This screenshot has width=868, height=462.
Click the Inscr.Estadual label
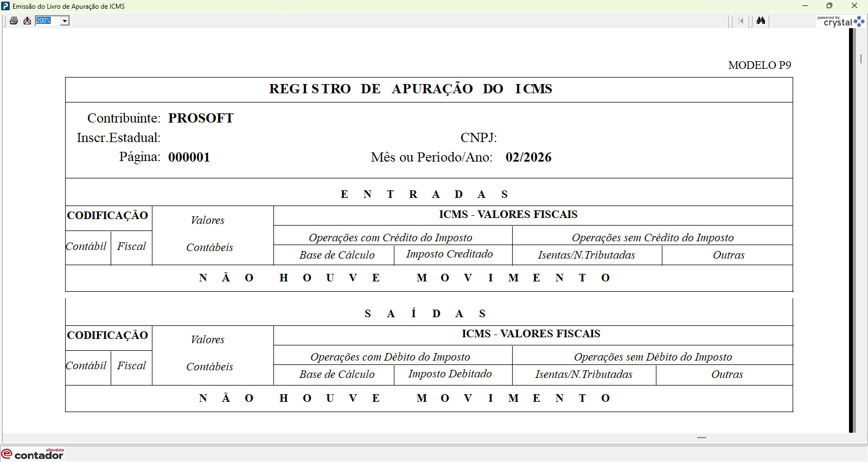click(x=119, y=138)
